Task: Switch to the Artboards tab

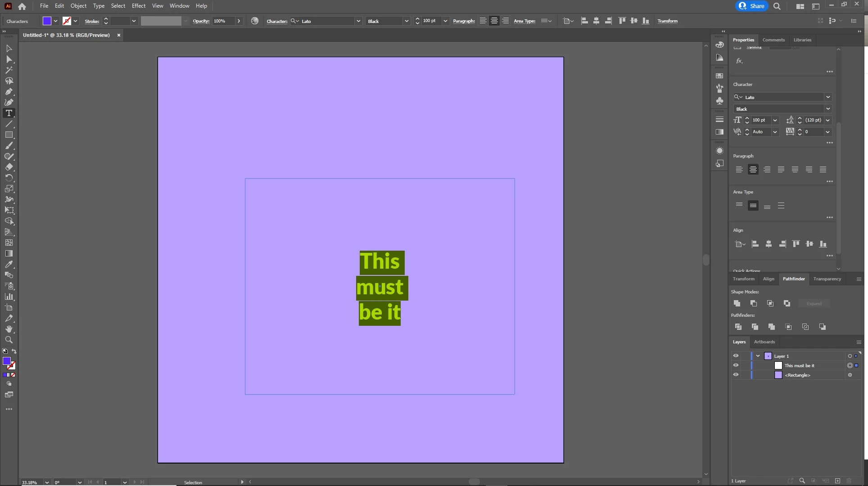Action: 764,342
